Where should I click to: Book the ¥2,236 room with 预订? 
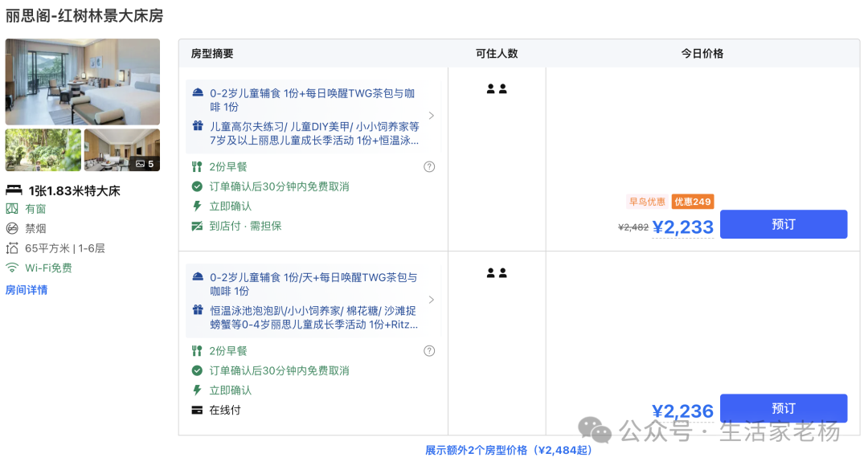(784, 408)
